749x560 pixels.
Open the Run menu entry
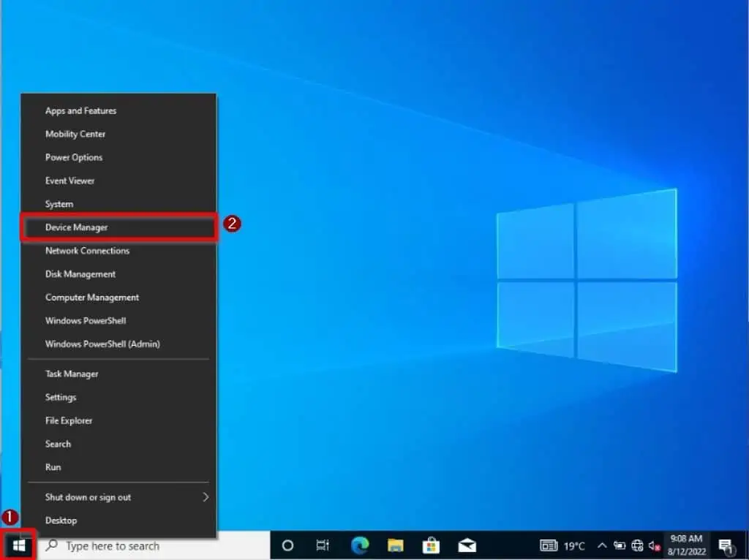click(x=118, y=467)
